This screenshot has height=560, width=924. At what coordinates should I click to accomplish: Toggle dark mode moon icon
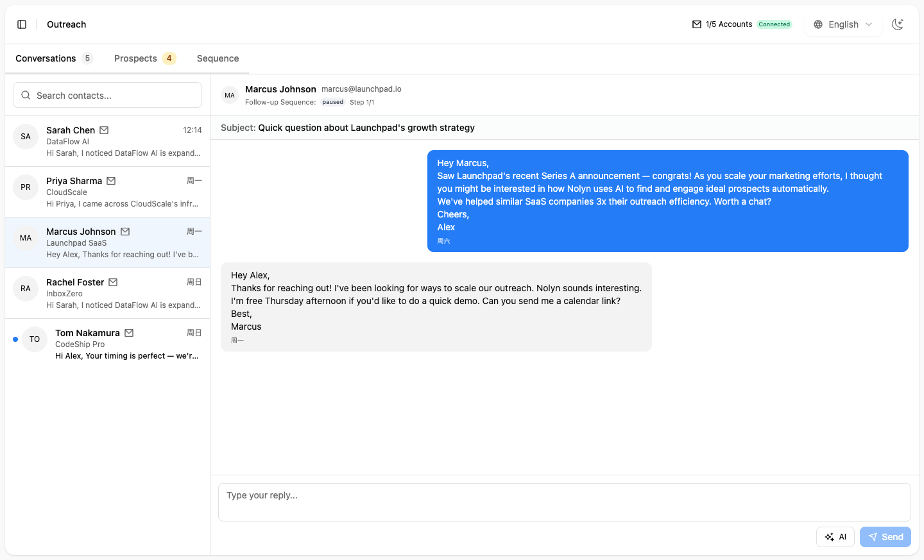pos(898,24)
